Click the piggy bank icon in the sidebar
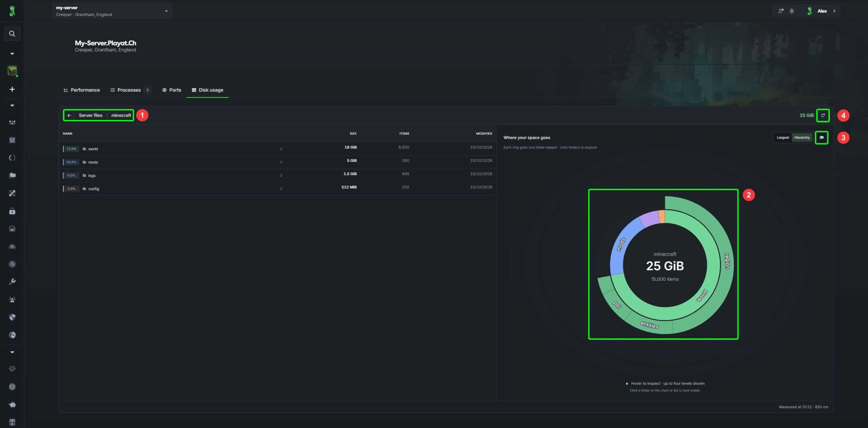Screen dimensions: 868x428 point(12,404)
